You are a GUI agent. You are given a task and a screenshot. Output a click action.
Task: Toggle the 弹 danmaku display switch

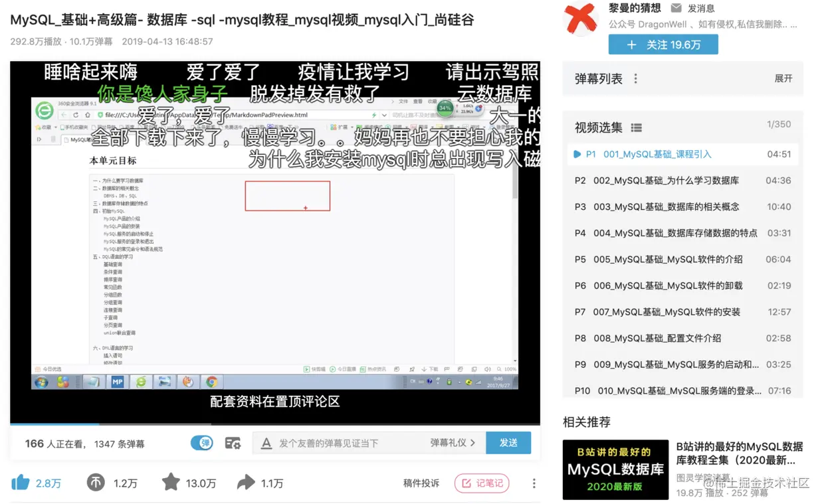point(202,443)
